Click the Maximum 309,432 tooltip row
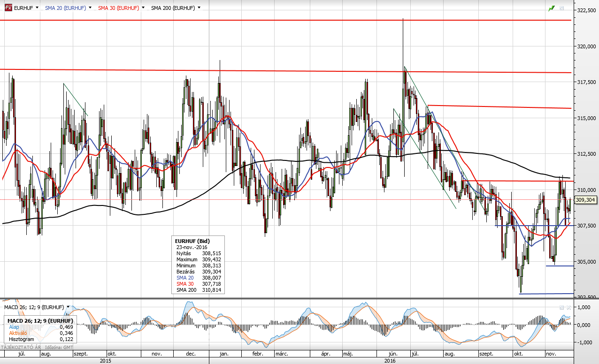Image resolution: width=599 pixels, height=364 pixels. 199,259
